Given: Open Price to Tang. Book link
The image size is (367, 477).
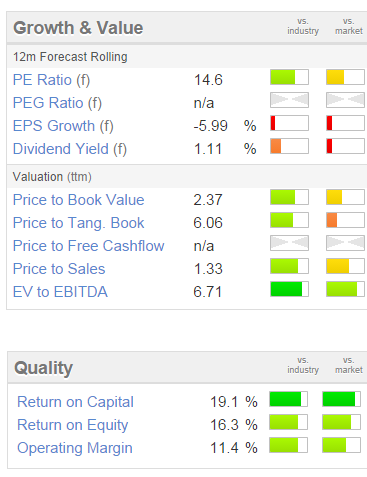Looking at the screenshot, I should click(x=79, y=223).
